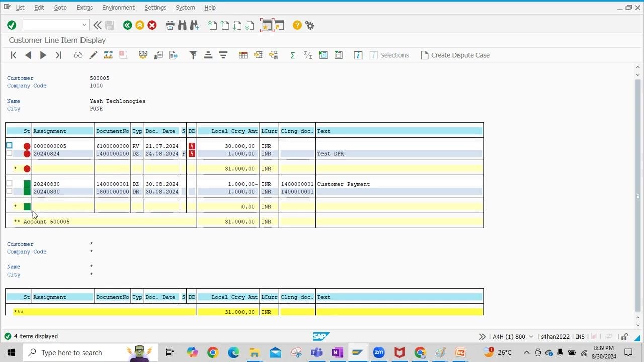Open the command field dropdown arrow
Screen dimensions: 644x362
[x=84, y=25]
